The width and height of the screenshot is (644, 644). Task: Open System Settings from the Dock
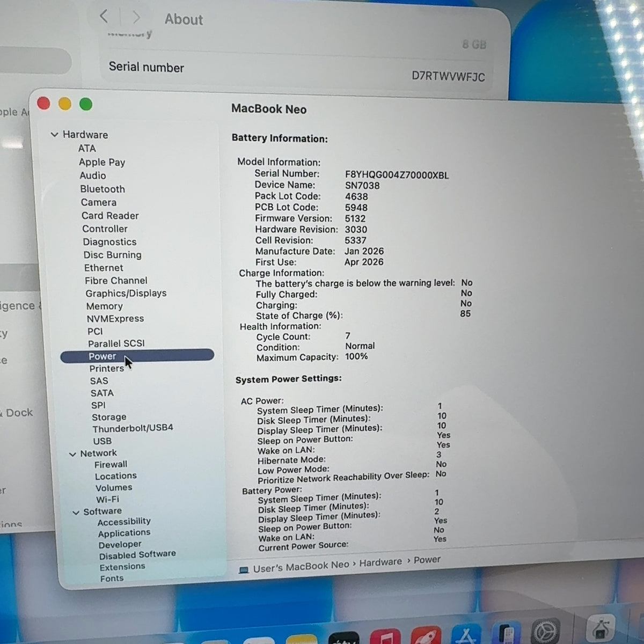545,631
